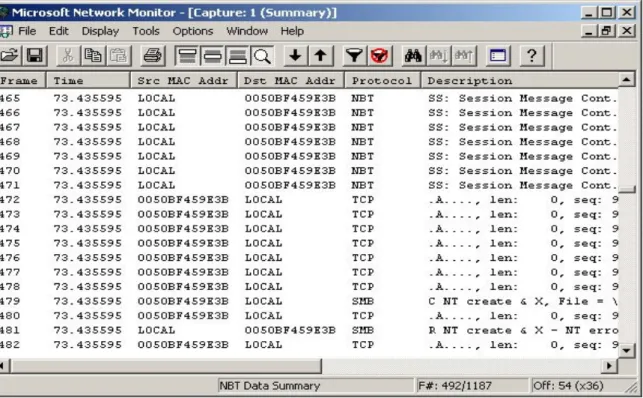Image resolution: width=643 pixels, height=398 pixels.
Task: Open the Edit menu
Action: coord(59,31)
